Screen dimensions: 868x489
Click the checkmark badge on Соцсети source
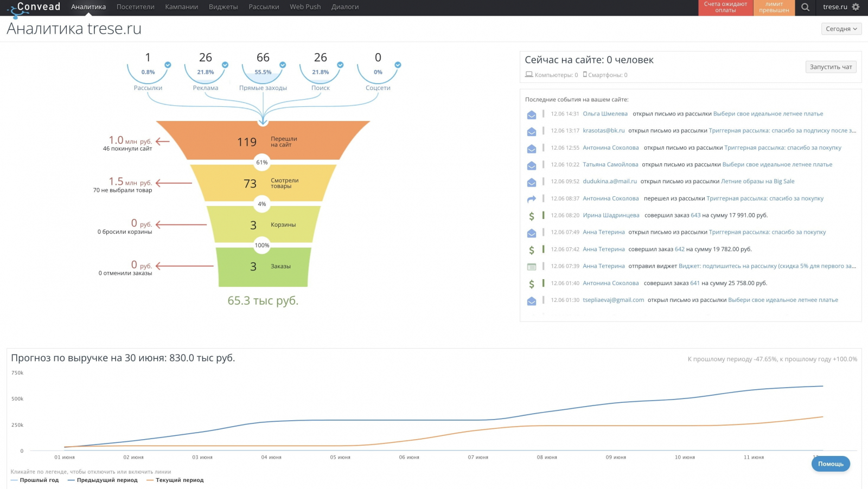click(398, 65)
